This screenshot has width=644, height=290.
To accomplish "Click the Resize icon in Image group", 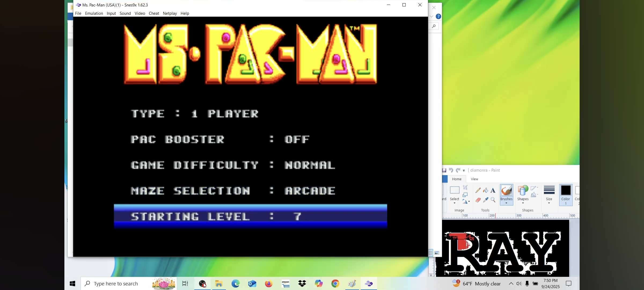I will (x=466, y=195).
